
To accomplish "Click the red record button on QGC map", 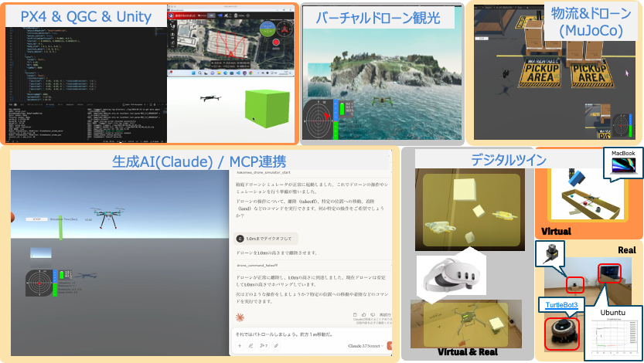I will point(276,42).
